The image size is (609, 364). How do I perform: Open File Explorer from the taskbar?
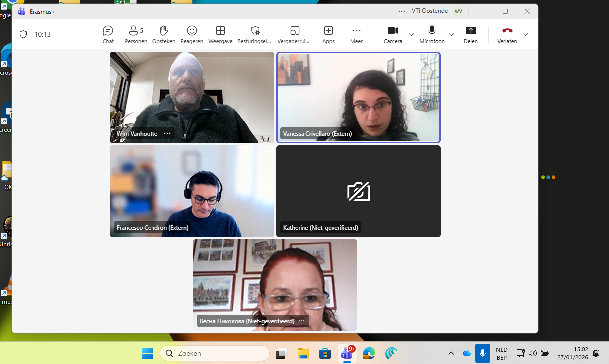(304, 353)
